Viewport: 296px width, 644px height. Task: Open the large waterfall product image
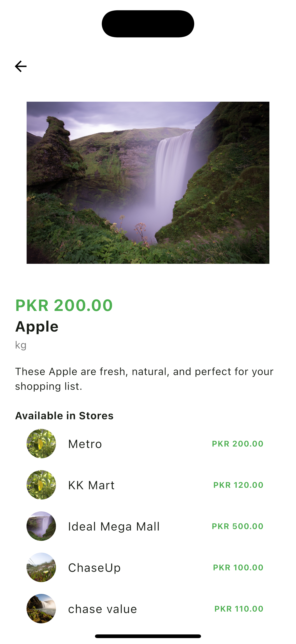[x=148, y=182]
